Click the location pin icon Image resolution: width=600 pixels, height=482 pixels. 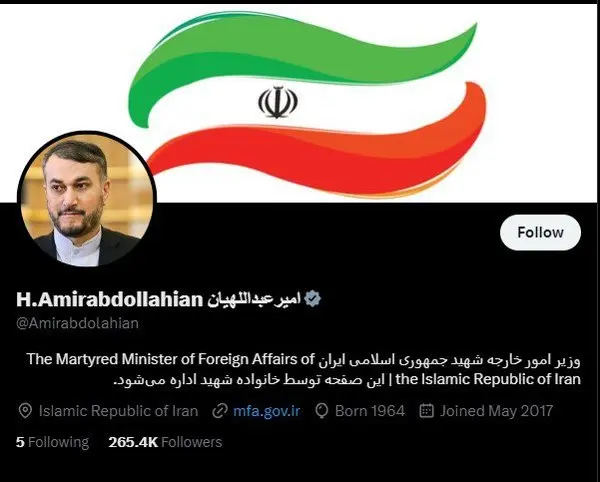tap(25, 411)
